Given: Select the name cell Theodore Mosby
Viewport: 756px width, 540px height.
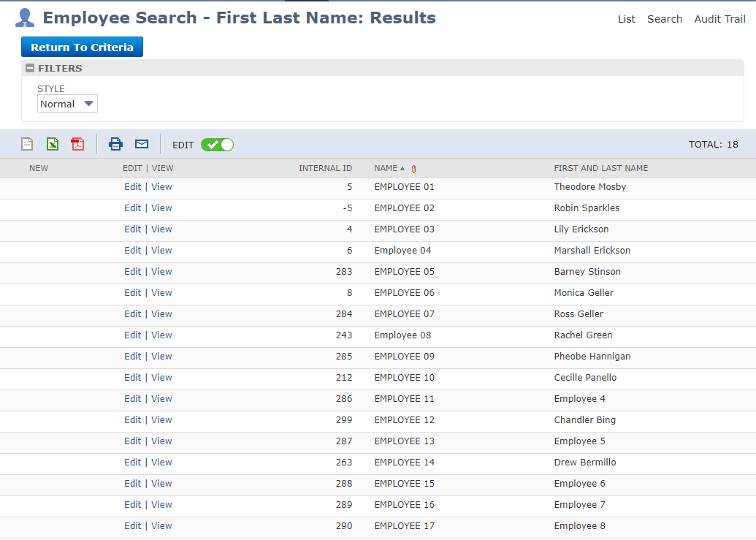Looking at the screenshot, I should (x=589, y=187).
